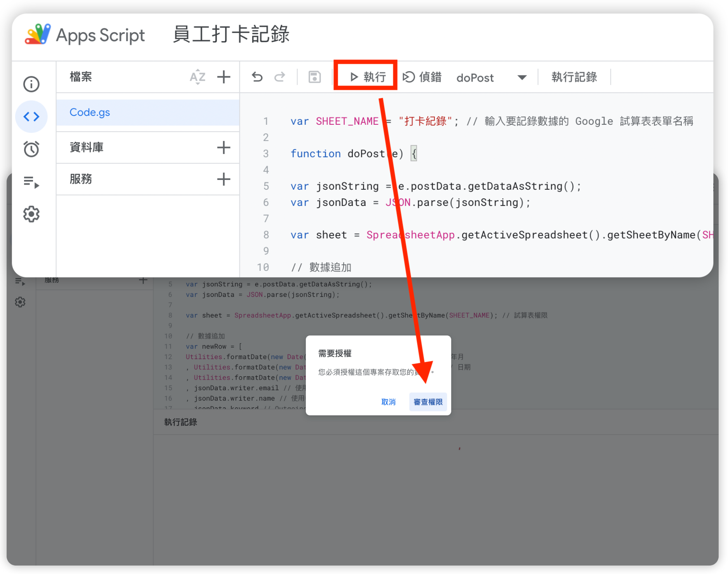Add a new file in 檔案 panel
The image size is (728, 574).
click(224, 77)
